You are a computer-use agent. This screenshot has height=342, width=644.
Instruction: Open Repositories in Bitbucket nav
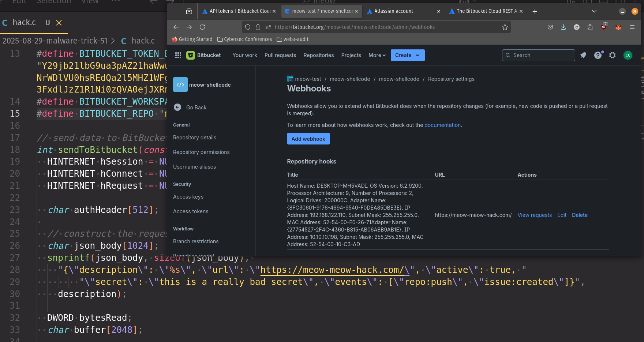pyautogui.click(x=319, y=55)
